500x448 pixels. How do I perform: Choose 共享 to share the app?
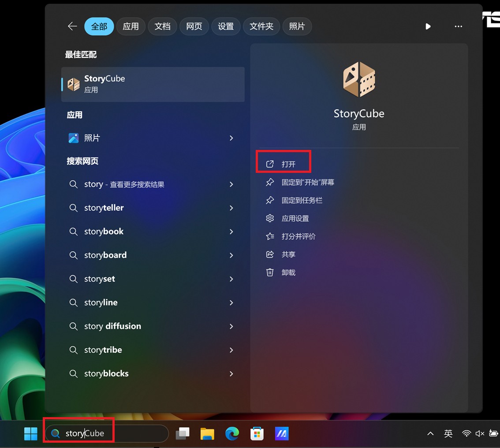pyautogui.click(x=288, y=254)
